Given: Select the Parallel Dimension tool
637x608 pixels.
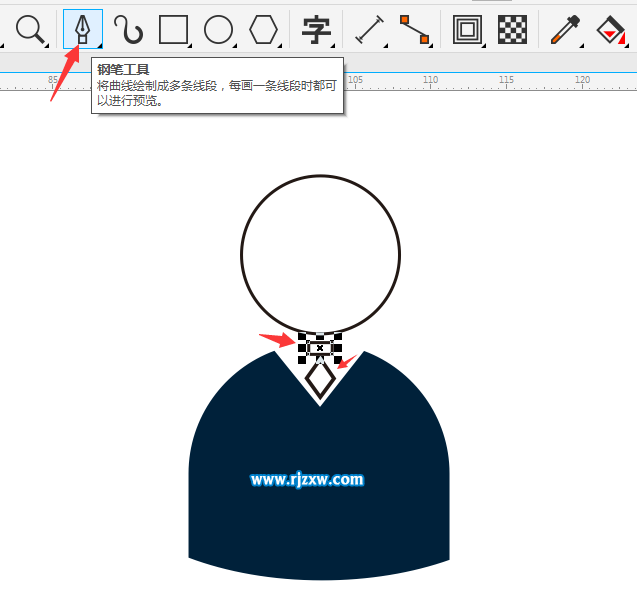Looking at the screenshot, I should pyautogui.click(x=369, y=29).
